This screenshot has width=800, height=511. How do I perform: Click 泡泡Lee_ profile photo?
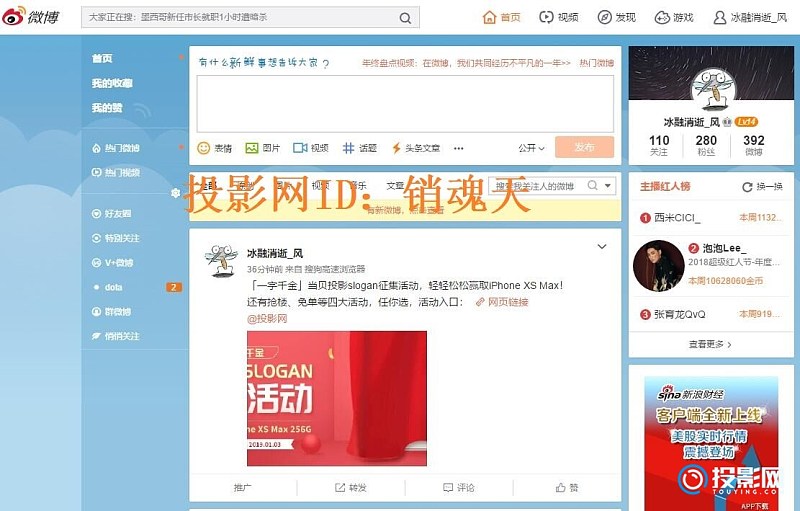[x=658, y=266]
